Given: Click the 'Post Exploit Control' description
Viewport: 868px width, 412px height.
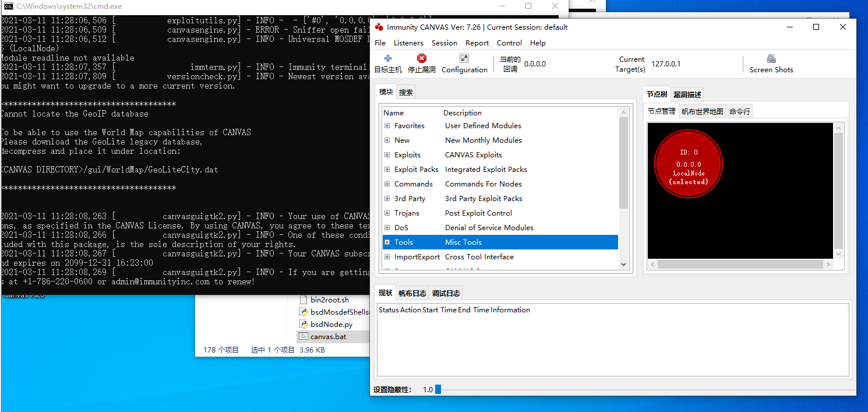Looking at the screenshot, I should [478, 213].
